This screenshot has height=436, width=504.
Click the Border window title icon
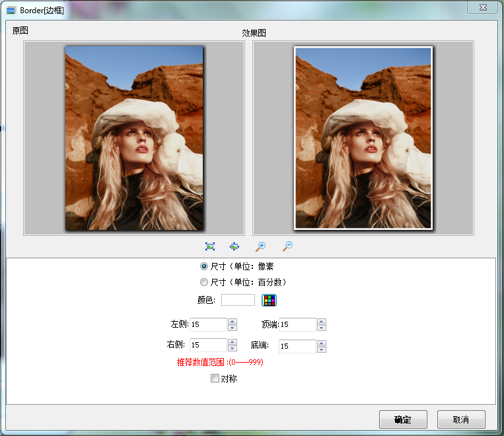click(11, 11)
